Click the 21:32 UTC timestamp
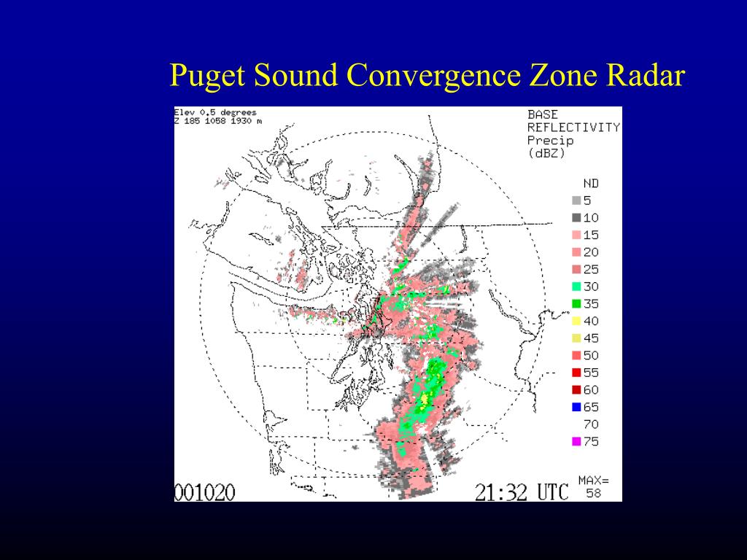 [x=522, y=492]
